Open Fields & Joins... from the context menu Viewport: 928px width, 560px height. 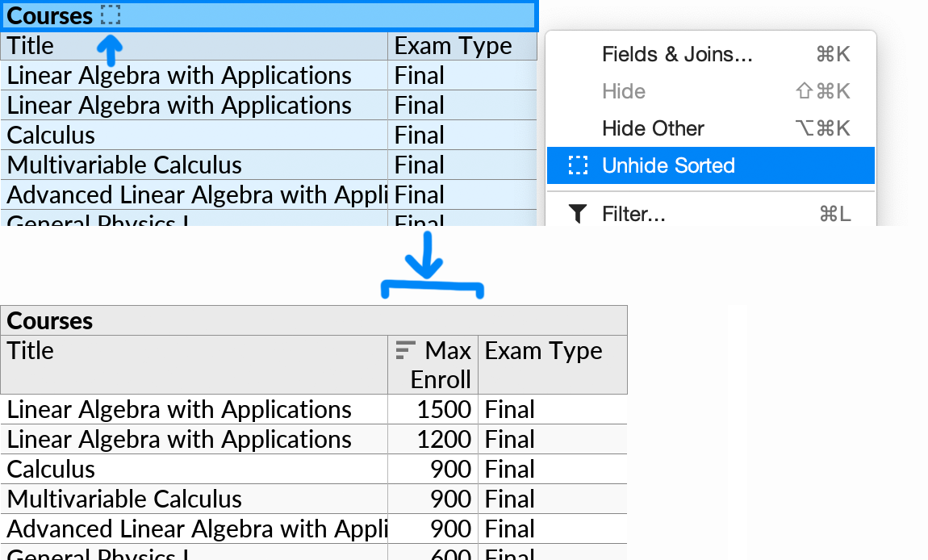coord(676,55)
